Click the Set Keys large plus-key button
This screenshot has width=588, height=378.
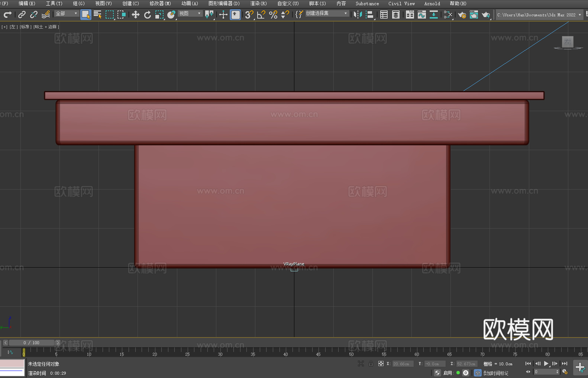point(580,368)
